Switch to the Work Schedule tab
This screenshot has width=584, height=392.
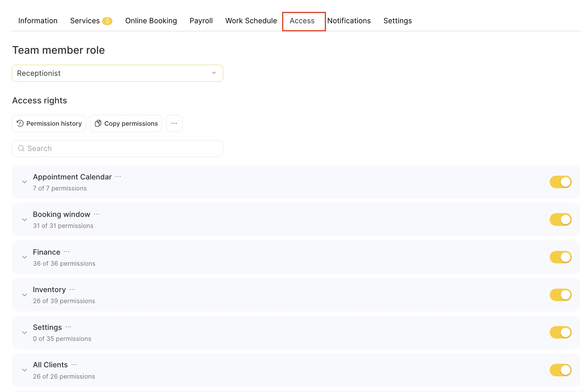point(251,21)
